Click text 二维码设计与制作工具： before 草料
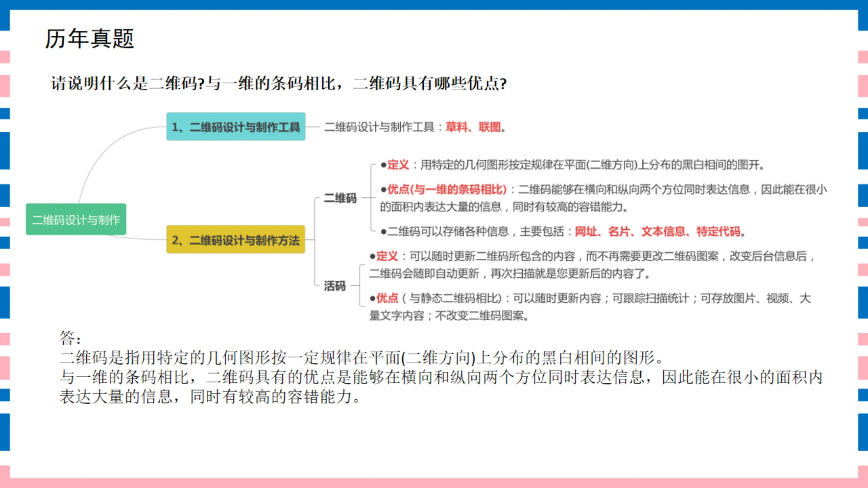 (x=384, y=127)
